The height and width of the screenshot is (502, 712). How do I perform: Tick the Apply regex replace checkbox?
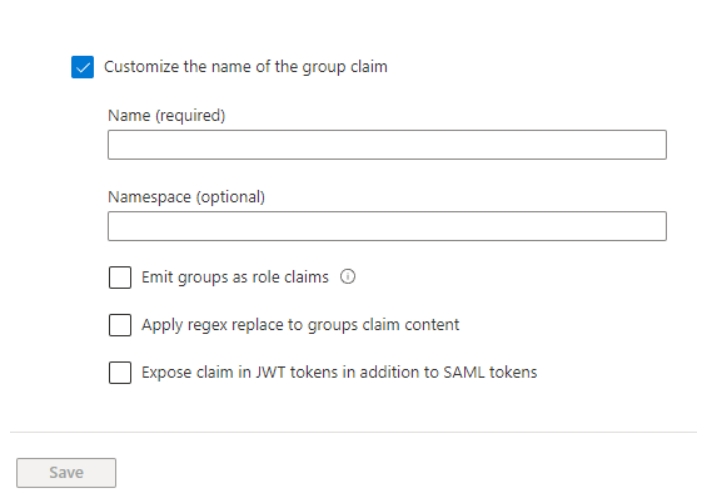119,325
